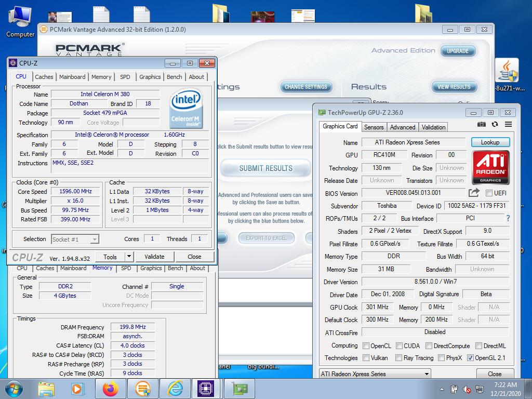Open the Windows Start menu
The width and height of the screenshot is (532, 399).
point(14,389)
